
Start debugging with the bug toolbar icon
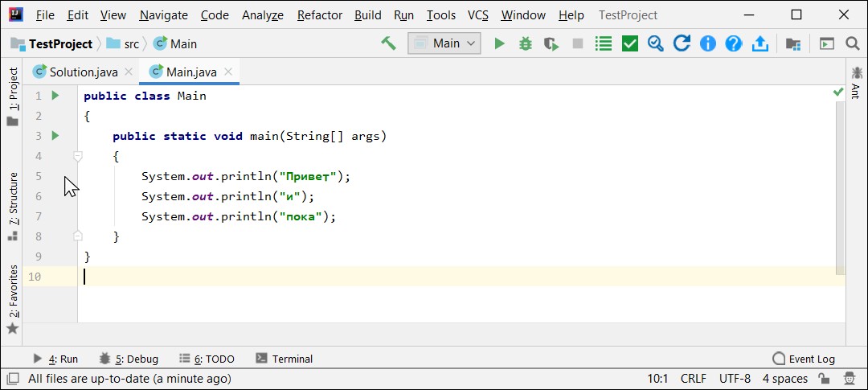526,43
